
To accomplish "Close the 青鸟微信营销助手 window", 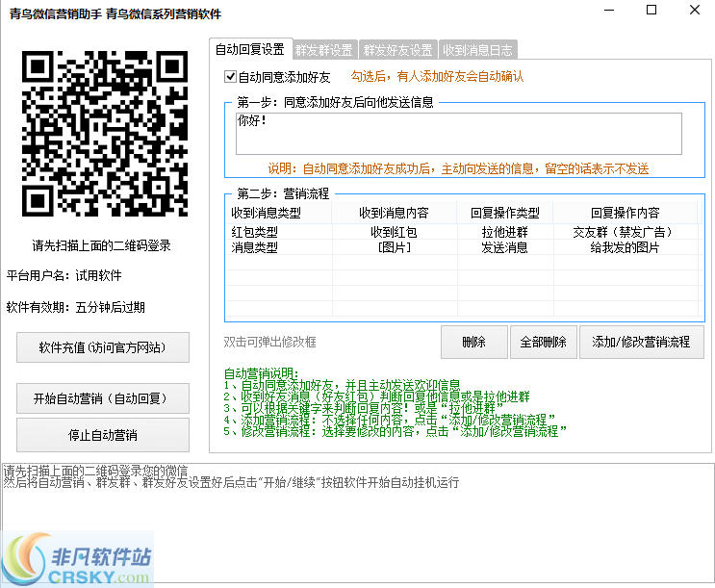I will pos(695,10).
